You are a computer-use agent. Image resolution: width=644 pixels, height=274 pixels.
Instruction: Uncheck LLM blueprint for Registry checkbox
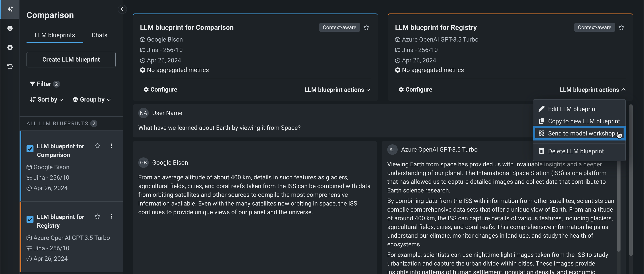coord(30,219)
